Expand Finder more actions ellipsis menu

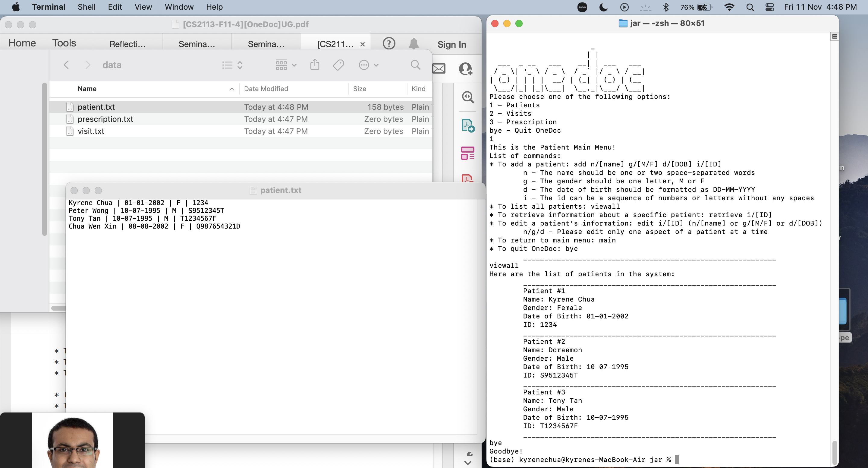[x=368, y=65]
